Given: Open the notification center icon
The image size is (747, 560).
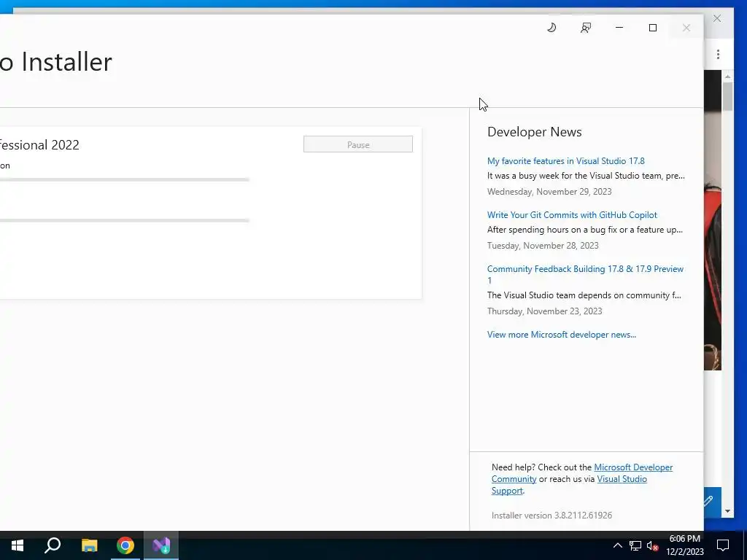Looking at the screenshot, I should 723,545.
